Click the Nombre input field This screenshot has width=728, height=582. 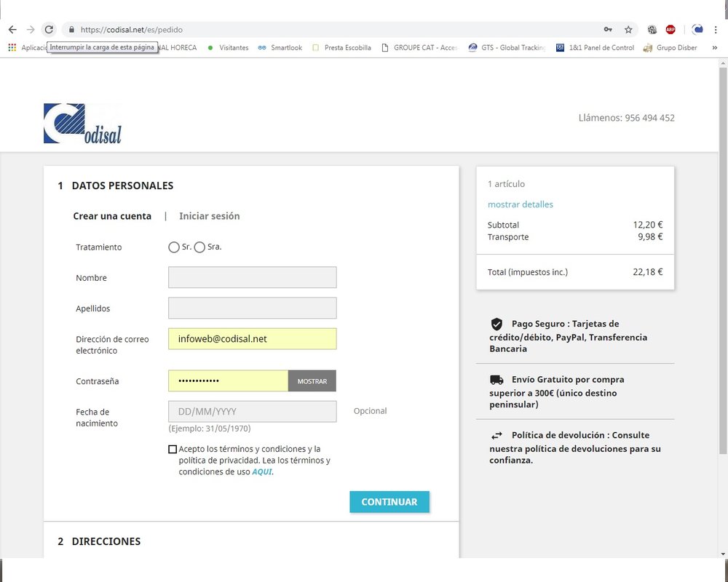[252, 277]
